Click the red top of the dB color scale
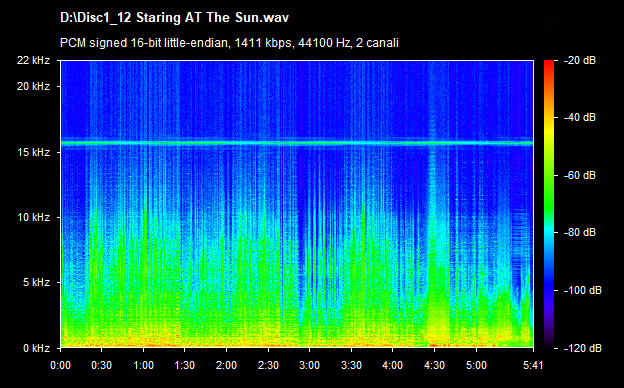Screen dimensions: 624x388 tap(549, 66)
